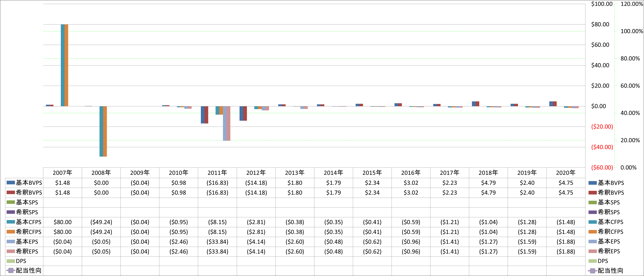644x276 pixels.
Task: Click the $3.02 基本BVPS cell for 2016年
Action: pyautogui.click(x=411, y=183)
